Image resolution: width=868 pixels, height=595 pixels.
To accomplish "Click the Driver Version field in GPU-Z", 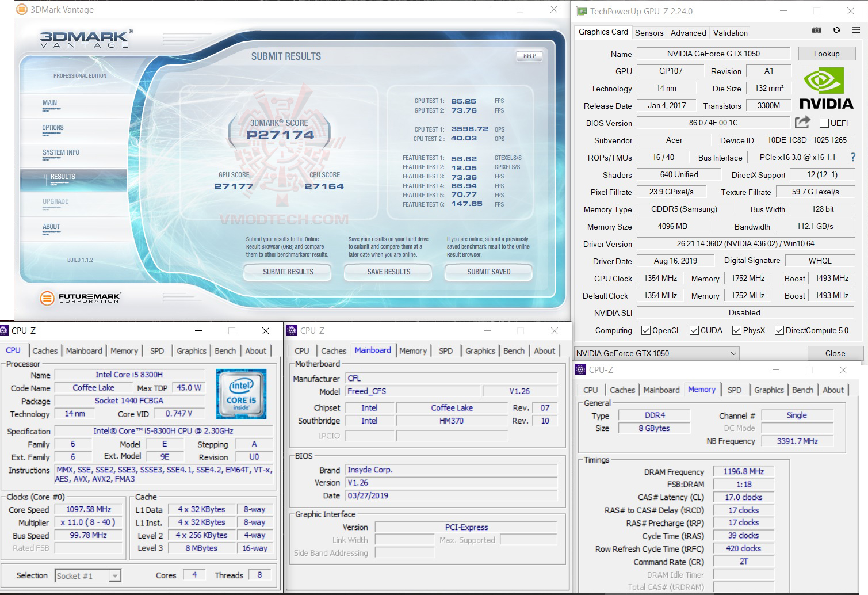I will (745, 243).
